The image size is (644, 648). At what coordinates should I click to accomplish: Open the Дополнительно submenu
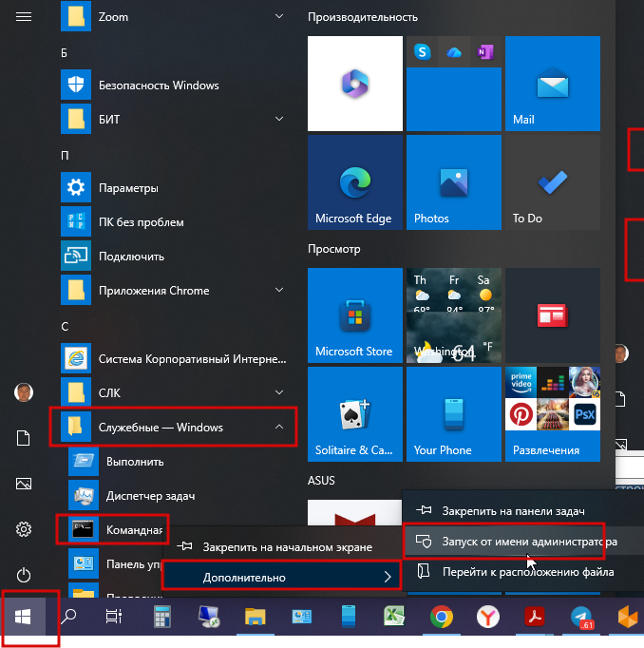pos(282,577)
